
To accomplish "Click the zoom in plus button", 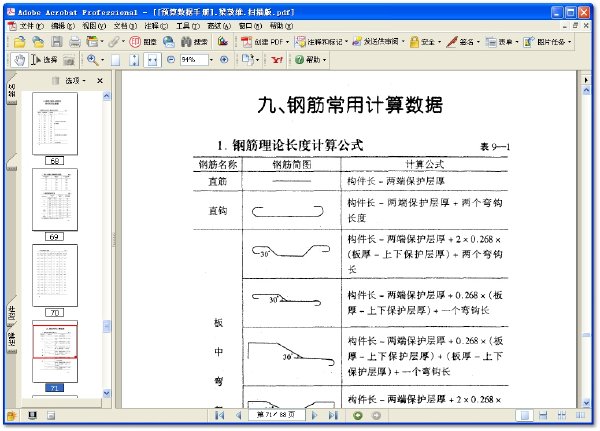I will (x=224, y=60).
